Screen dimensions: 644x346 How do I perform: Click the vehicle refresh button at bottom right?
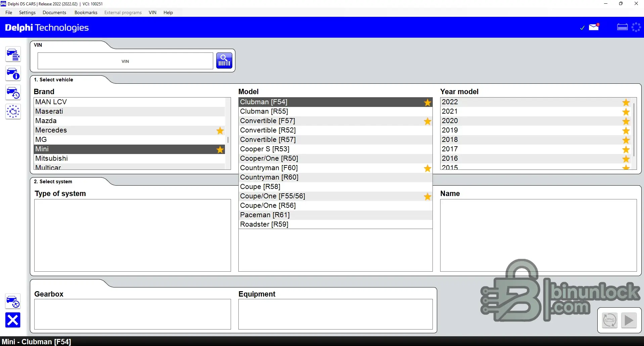[x=609, y=320]
